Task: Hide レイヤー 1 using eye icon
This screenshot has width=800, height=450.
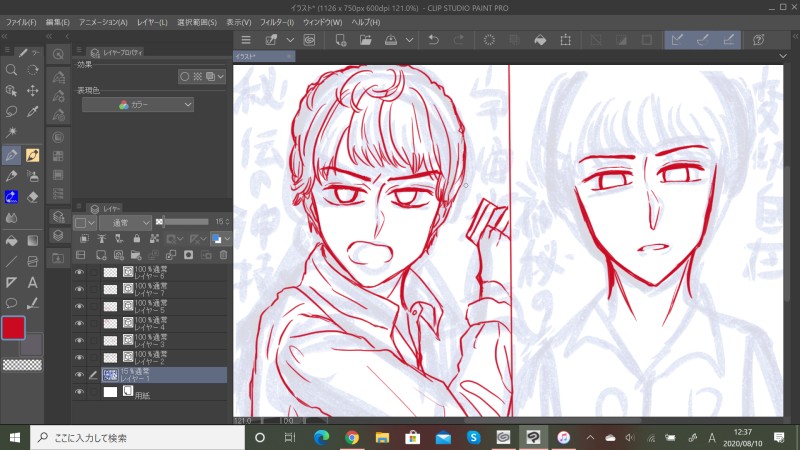Action: click(x=79, y=375)
